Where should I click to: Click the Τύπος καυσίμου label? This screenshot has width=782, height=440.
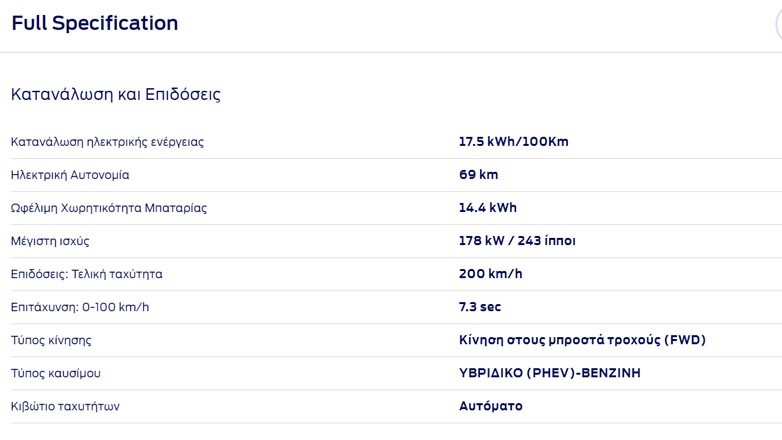[x=56, y=373]
